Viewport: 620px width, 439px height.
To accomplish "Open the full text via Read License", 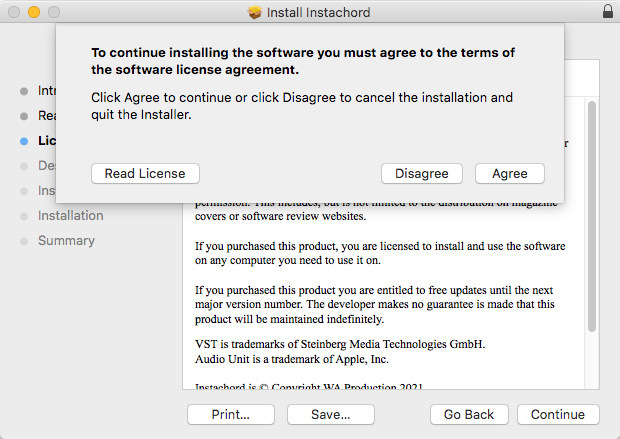I will coord(145,173).
